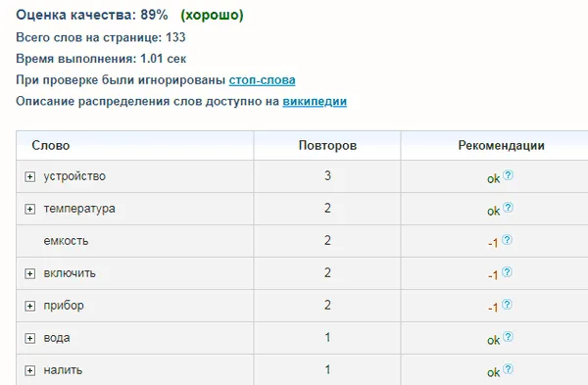
Task: Expand the температура word row
Action: (x=30, y=209)
